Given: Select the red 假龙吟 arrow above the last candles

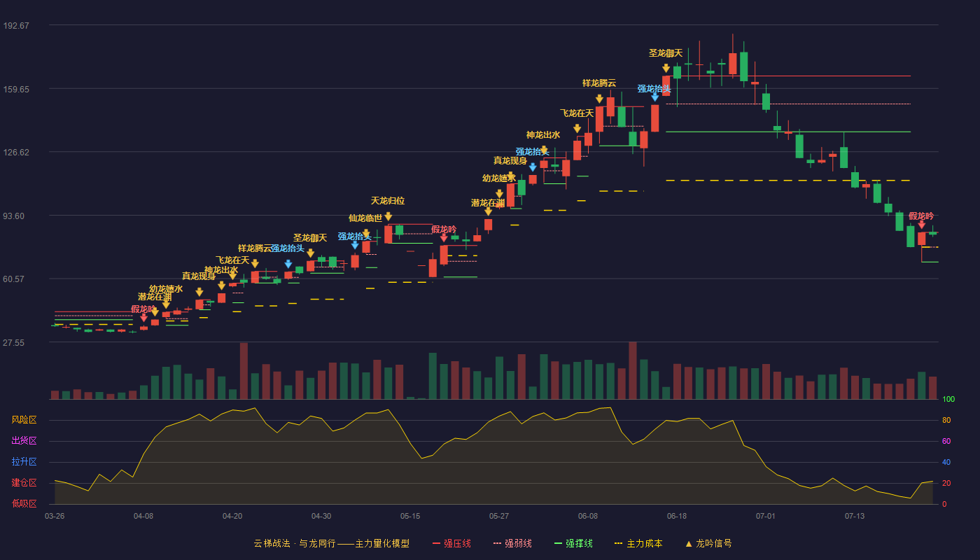Looking at the screenshot, I should 921,224.
